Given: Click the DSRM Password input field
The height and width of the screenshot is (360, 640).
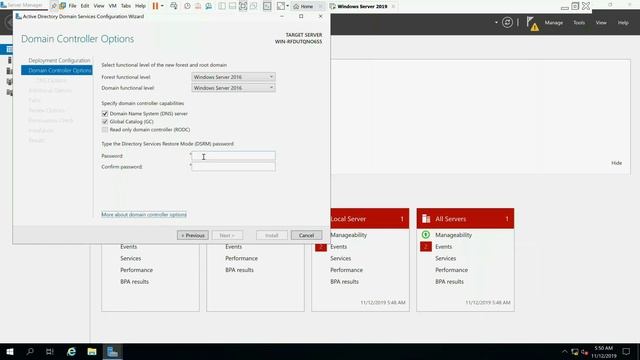Looking at the screenshot, I should coord(233,156).
